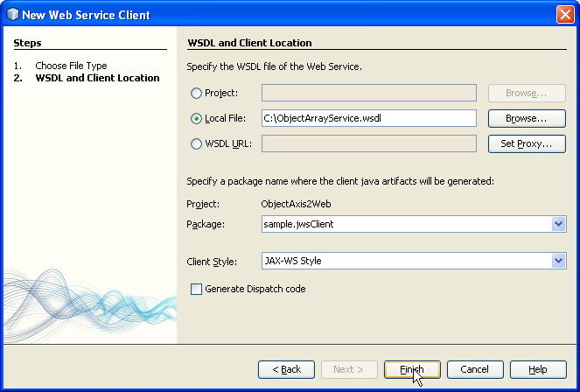This screenshot has height=392, width=580.
Task: Select the WSDL and Client Location step
Action: tap(98, 78)
